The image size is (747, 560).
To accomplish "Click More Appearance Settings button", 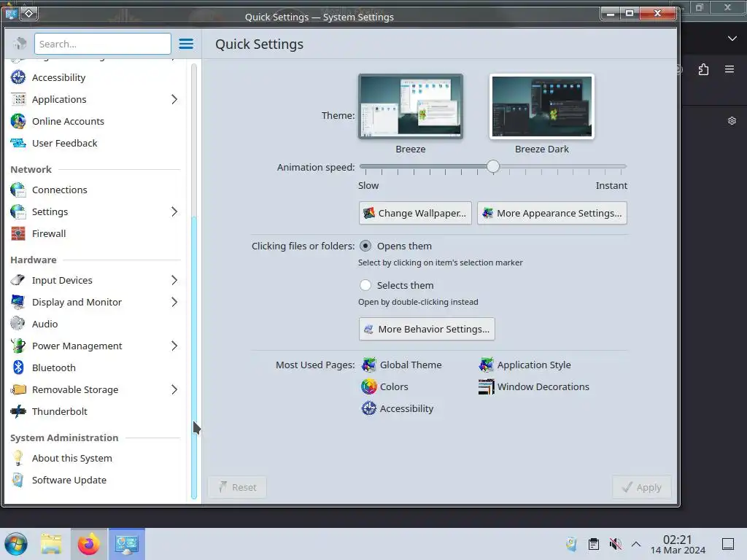I will [x=552, y=213].
